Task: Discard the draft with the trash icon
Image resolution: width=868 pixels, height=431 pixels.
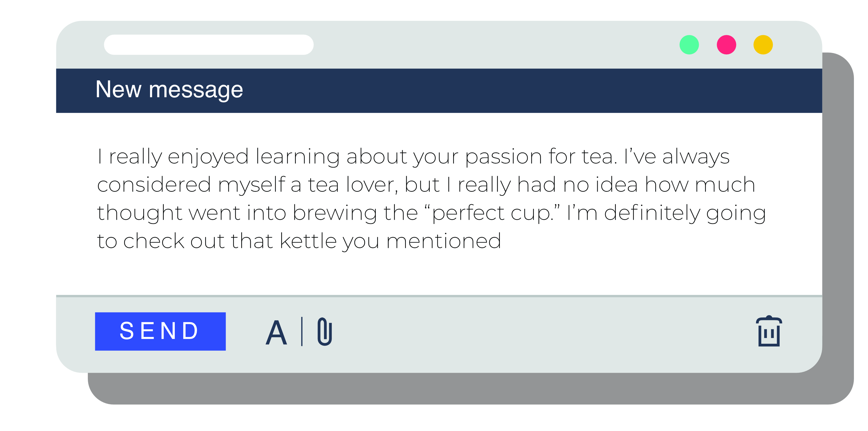Action: point(769,331)
